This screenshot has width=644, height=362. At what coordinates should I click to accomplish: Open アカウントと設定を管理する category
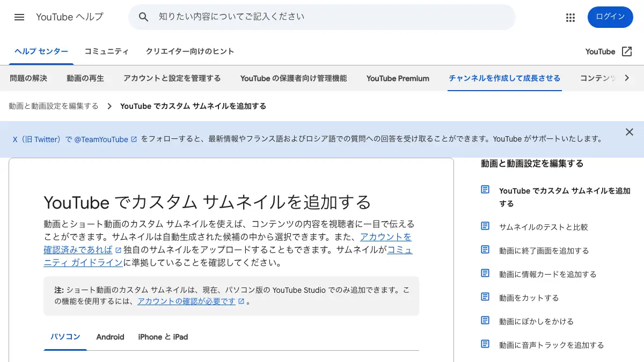pyautogui.click(x=172, y=78)
